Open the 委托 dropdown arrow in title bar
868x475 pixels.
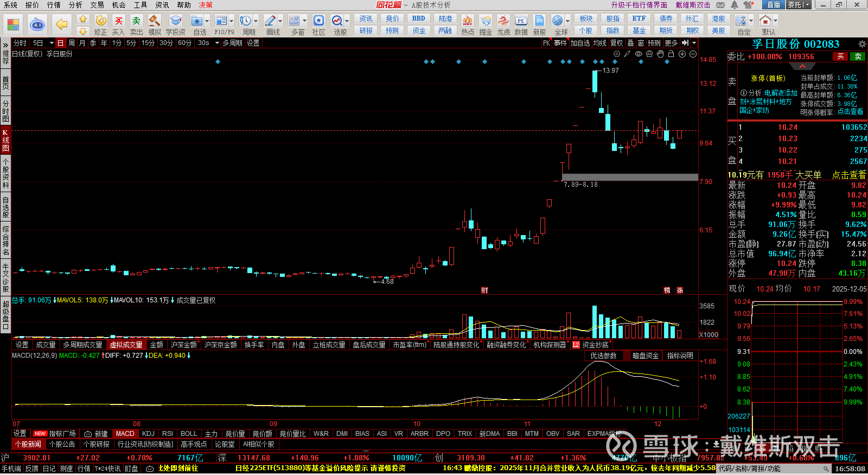pos(807,5)
